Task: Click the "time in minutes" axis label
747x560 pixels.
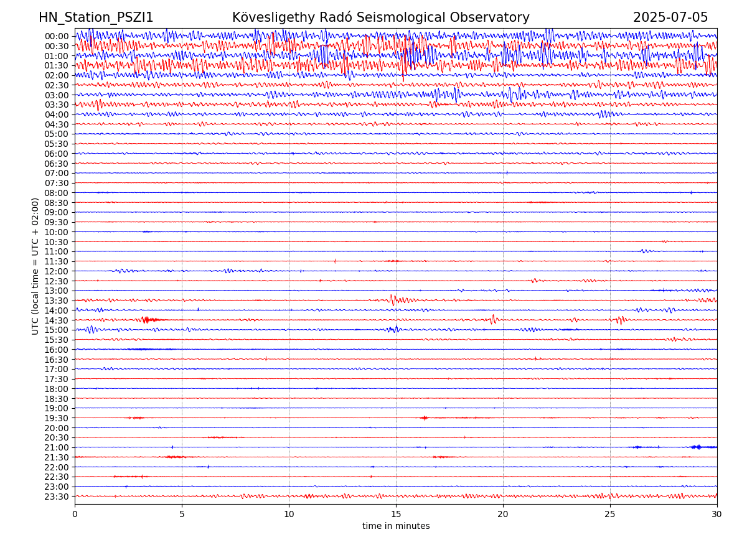Action: click(396, 526)
